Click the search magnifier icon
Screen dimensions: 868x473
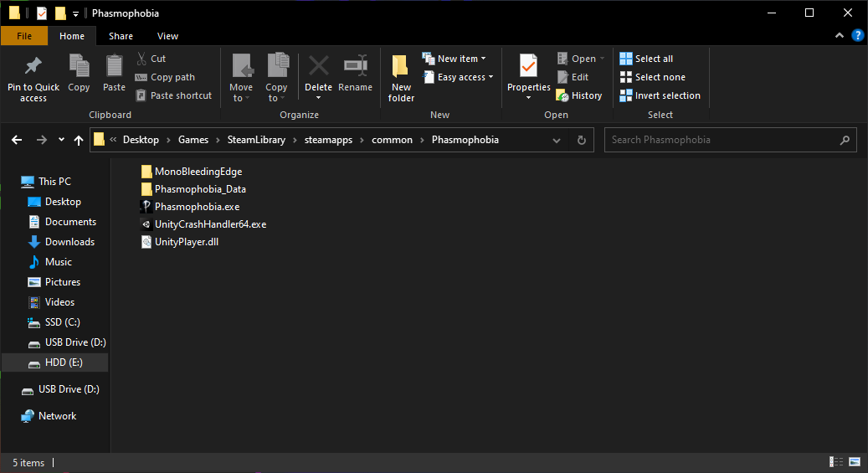845,140
